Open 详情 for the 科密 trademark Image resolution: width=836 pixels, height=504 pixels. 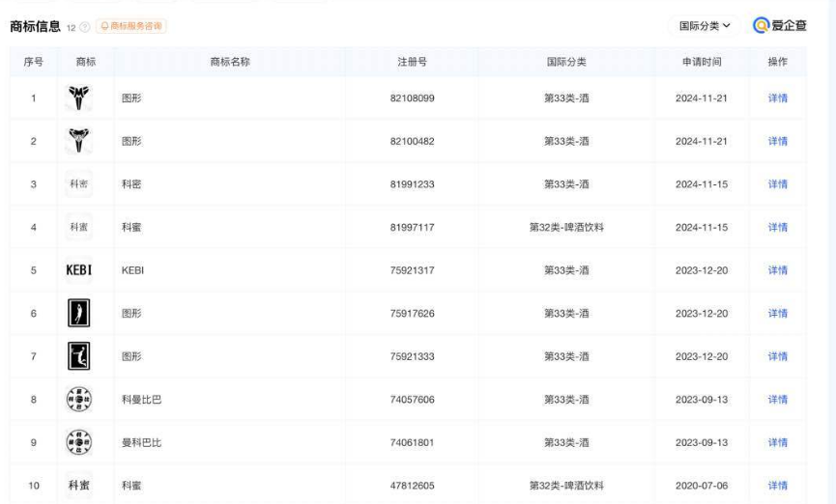point(777,184)
